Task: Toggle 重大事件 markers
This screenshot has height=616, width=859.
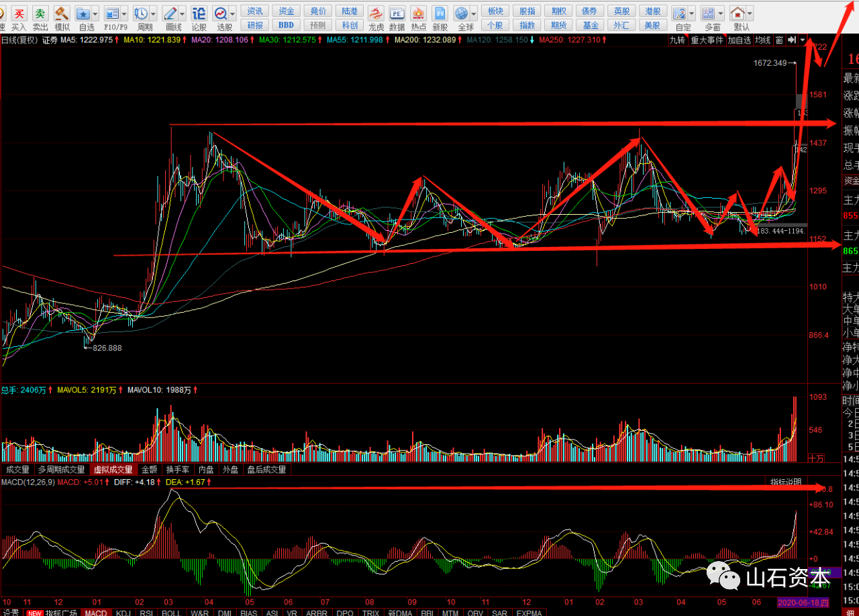Action: click(707, 40)
